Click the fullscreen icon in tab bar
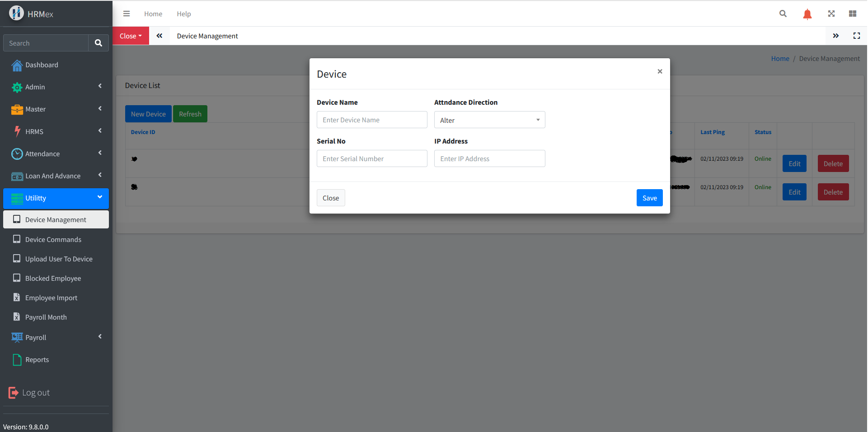868x432 pixels. pos(856,36)
